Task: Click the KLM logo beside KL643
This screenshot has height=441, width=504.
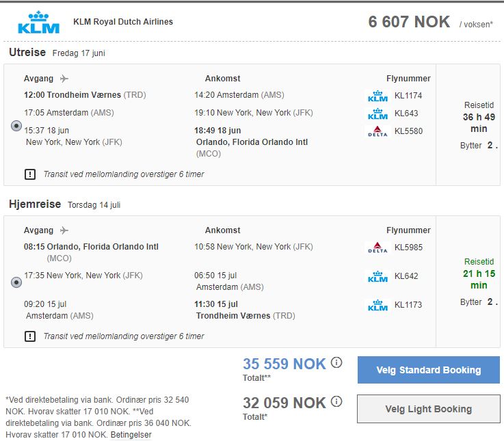Action: (377, 113)
